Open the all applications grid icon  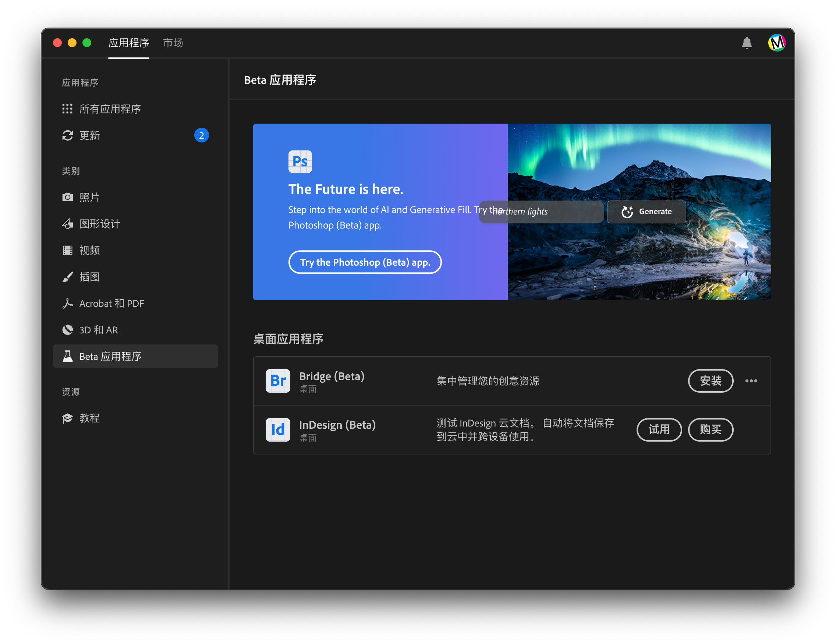coord(67,109)
